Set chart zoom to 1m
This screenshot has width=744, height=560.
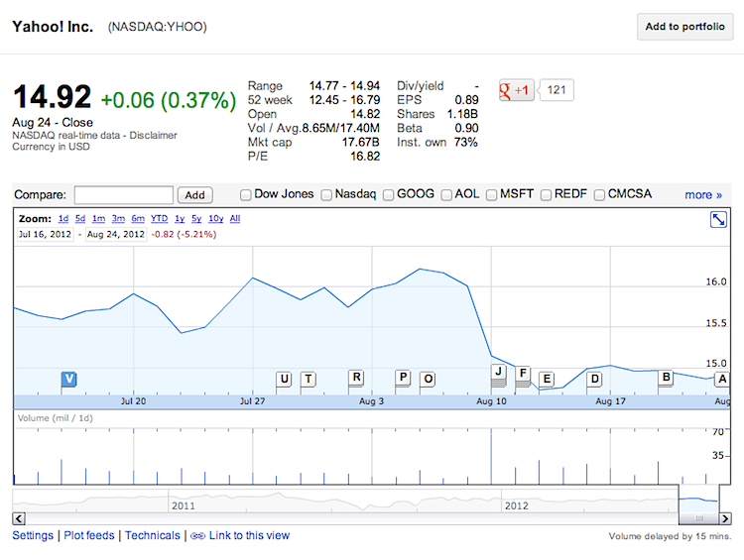pyautogui.click(x=98, y=219)
